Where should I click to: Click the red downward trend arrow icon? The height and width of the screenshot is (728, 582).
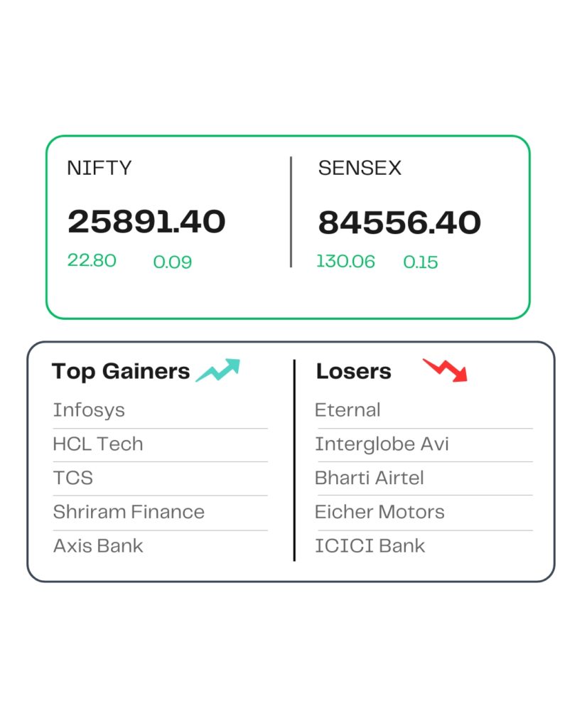(446, 370)
